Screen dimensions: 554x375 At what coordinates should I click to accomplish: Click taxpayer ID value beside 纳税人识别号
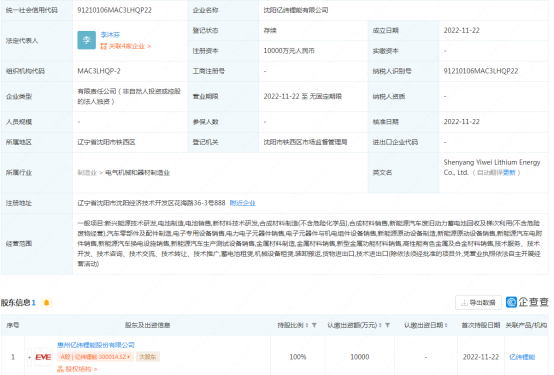[x=481, y=71]
